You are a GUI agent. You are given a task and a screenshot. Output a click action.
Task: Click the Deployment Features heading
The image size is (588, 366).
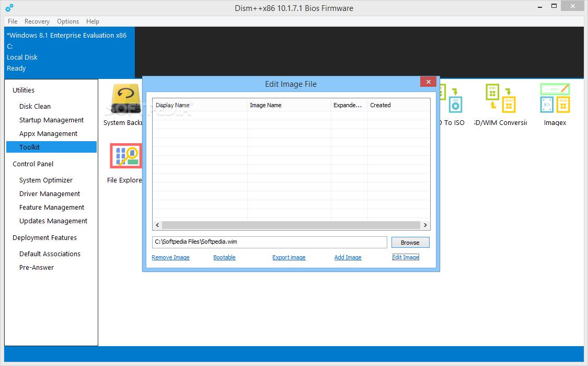[44, 238]
